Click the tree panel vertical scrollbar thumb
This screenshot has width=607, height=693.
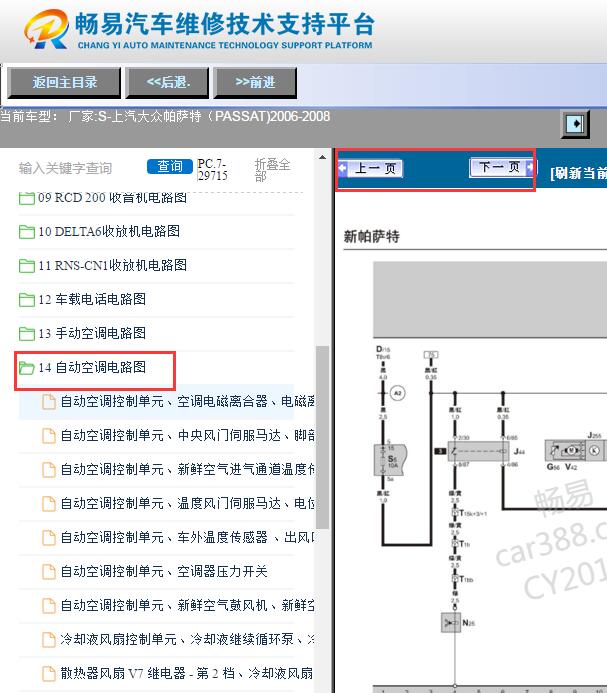point(323,437)
